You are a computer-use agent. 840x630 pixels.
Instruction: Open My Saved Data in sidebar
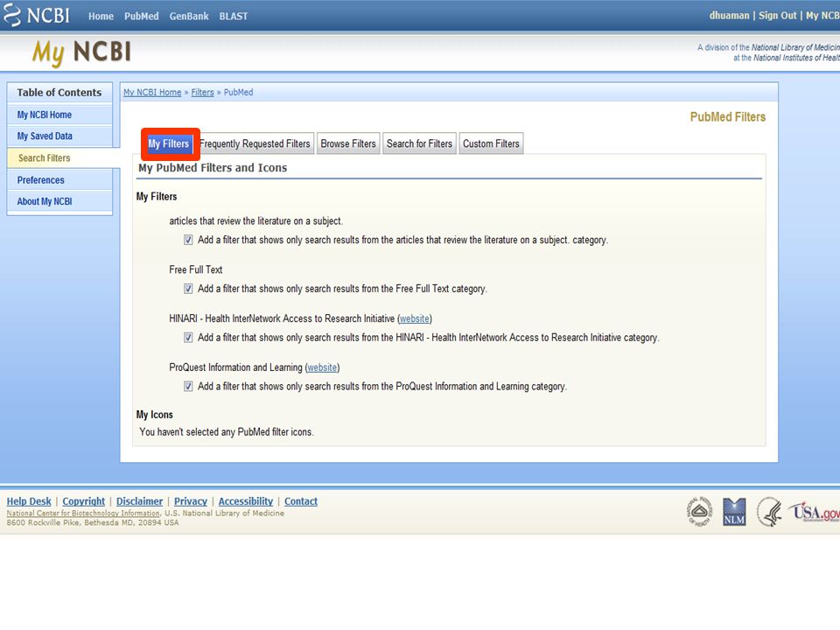pos(59,136)
